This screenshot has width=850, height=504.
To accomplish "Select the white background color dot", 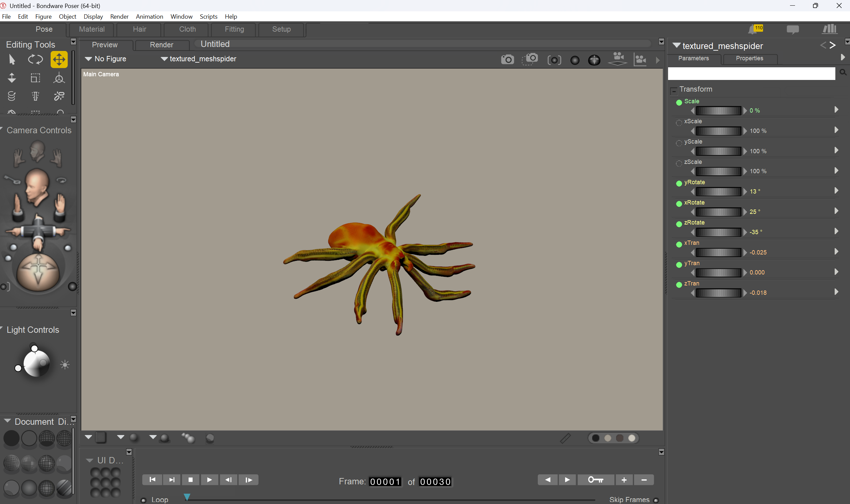I will [x=631, y=438].
